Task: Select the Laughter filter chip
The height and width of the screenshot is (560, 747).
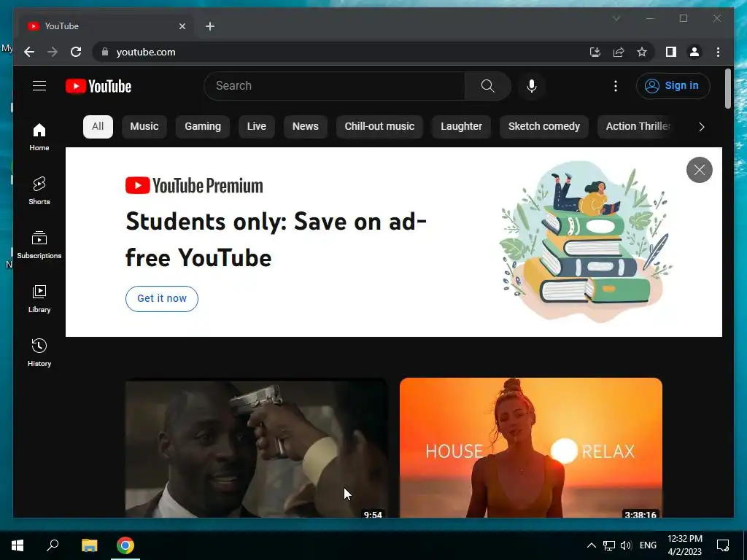Action: (461, 127)
